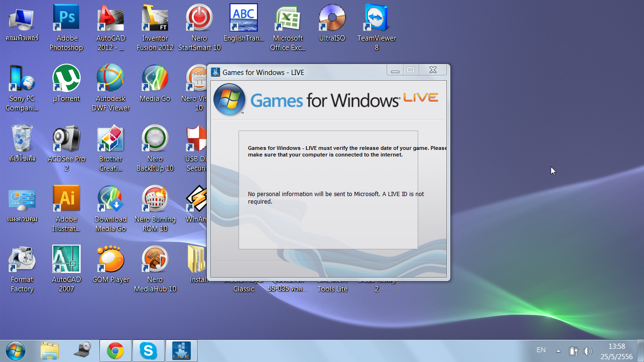Select the UltraISO desktop icon
This screenshot has width=644, height=362.
click(332, 24)
